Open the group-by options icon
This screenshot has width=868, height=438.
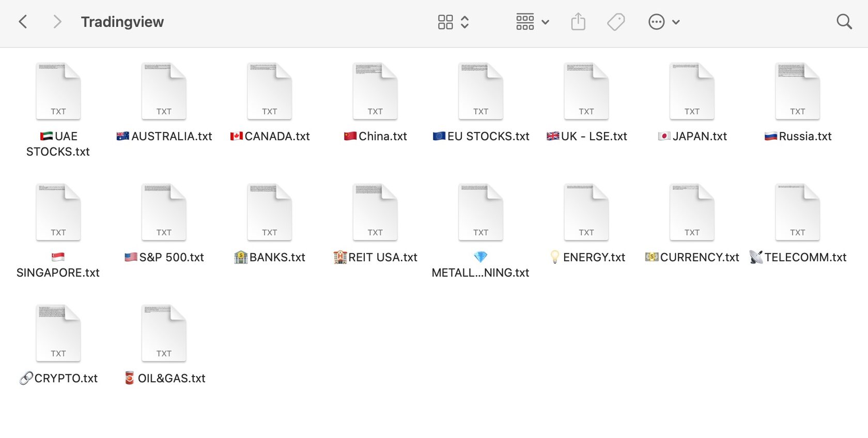tap(525, 22)
